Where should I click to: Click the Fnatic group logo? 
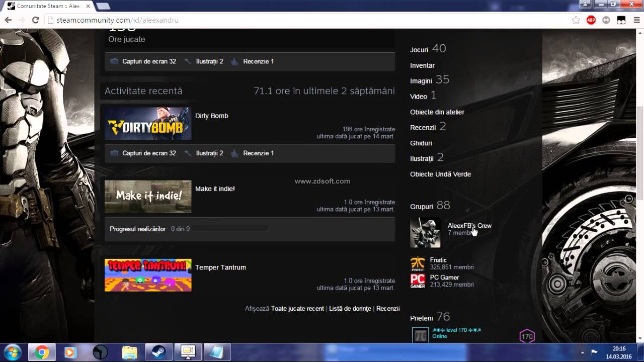[x=418, y=264]
